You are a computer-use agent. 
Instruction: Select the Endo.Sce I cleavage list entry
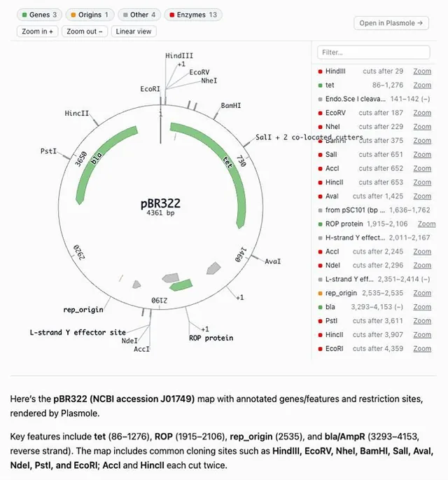(x=374, y=99)
